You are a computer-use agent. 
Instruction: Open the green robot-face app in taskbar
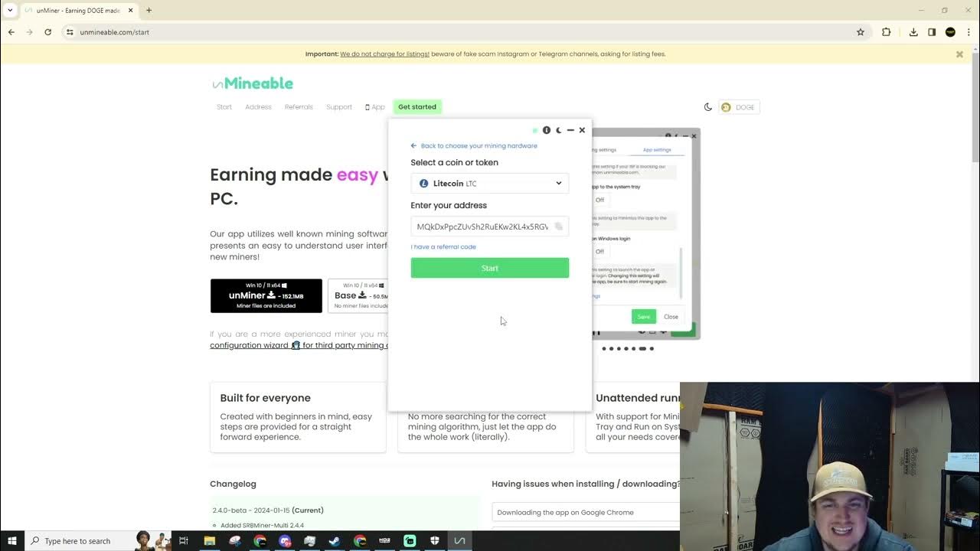point(410,540)
